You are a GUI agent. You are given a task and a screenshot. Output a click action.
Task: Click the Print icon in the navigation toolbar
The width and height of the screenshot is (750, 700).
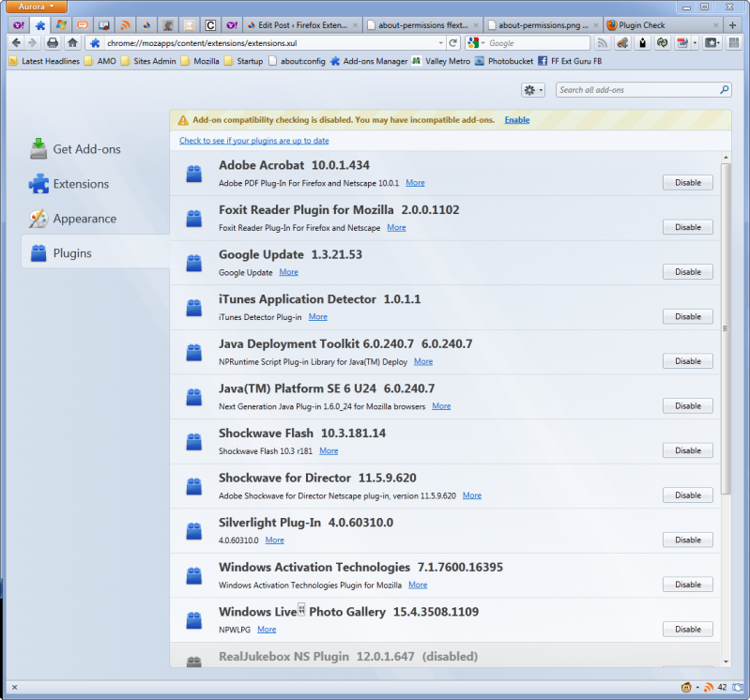click(53, 43)
